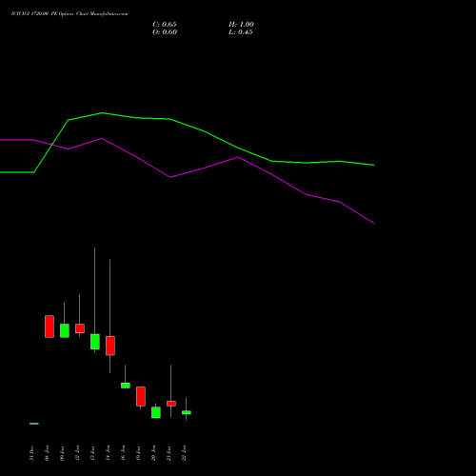Click the '13 Jan' date axis label
Screen dimensions: 476x476
point(92,453)
